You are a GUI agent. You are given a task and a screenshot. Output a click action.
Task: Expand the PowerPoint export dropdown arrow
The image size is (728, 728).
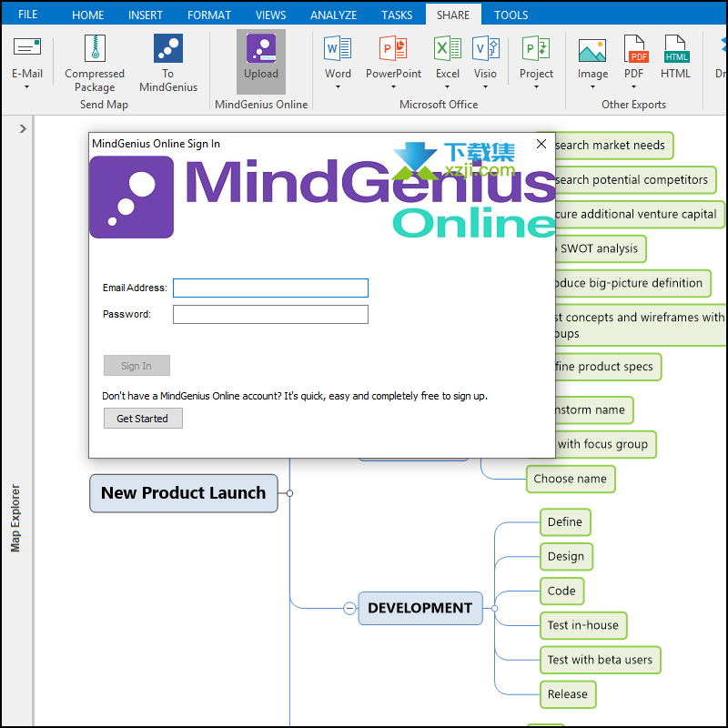393,86
